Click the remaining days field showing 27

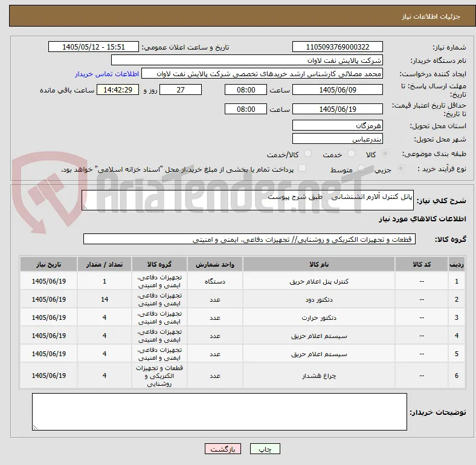tap(181, 90)
